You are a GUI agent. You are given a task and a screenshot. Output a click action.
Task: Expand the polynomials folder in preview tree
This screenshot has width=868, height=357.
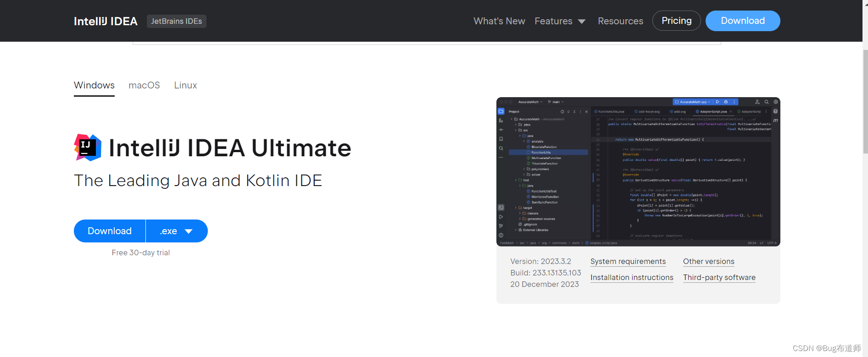coord(524,169)
